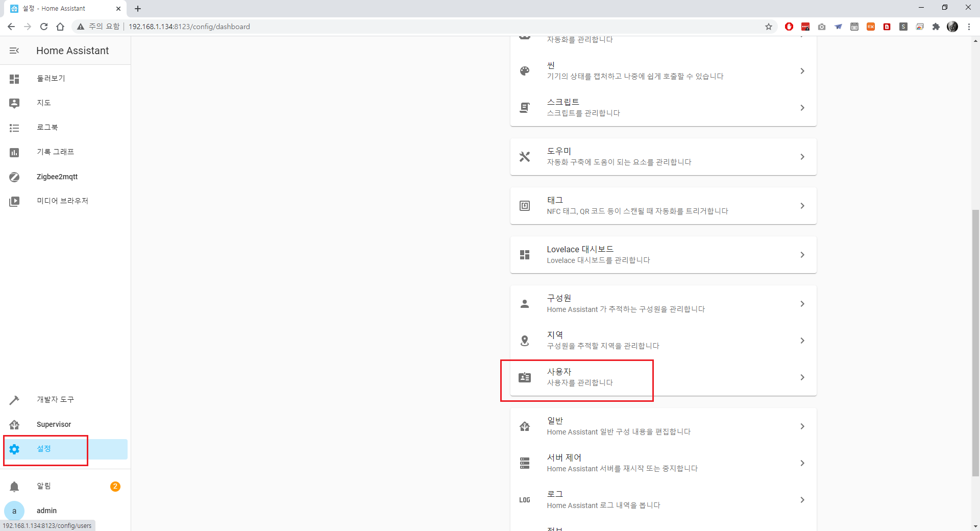The image size is (980, 531).
Task: Open the Zigbee2mqtt sidebar icon
Action: 14,177
